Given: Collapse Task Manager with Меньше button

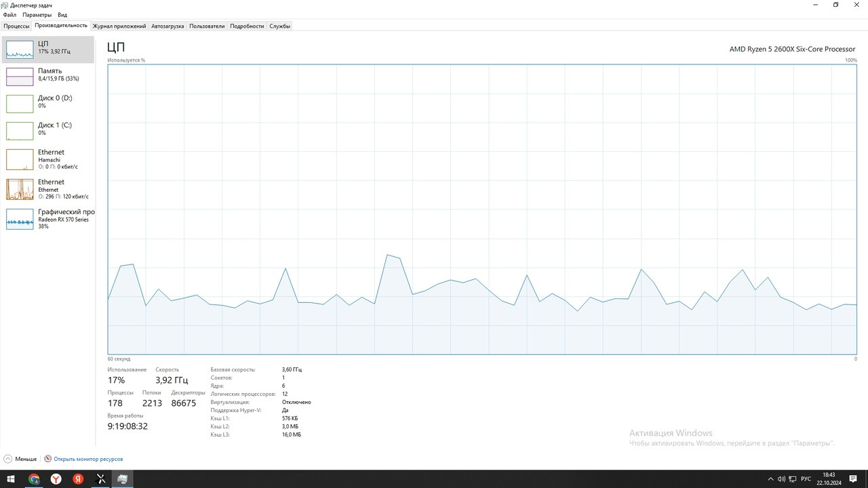Looking at the screenshot, I should point(20,459).
